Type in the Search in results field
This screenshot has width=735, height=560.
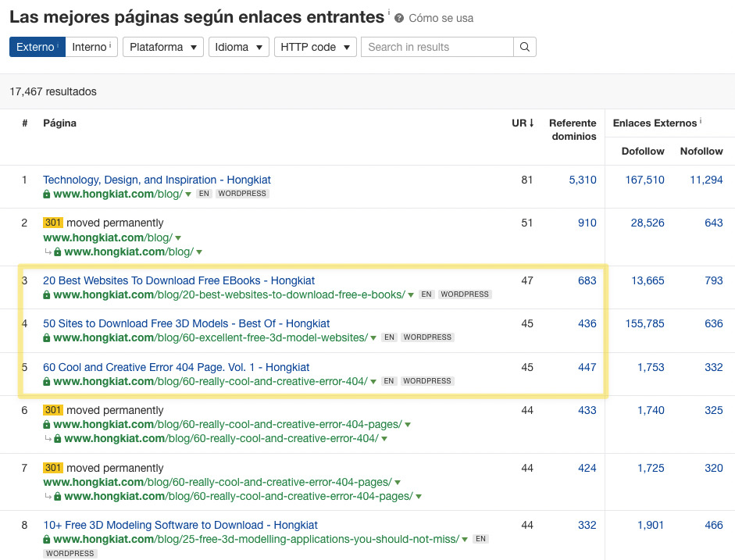pyautogui.click(x=437, y=47)
